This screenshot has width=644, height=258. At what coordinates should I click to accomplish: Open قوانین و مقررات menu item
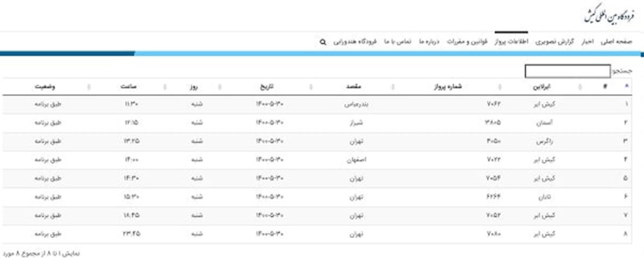467,42
